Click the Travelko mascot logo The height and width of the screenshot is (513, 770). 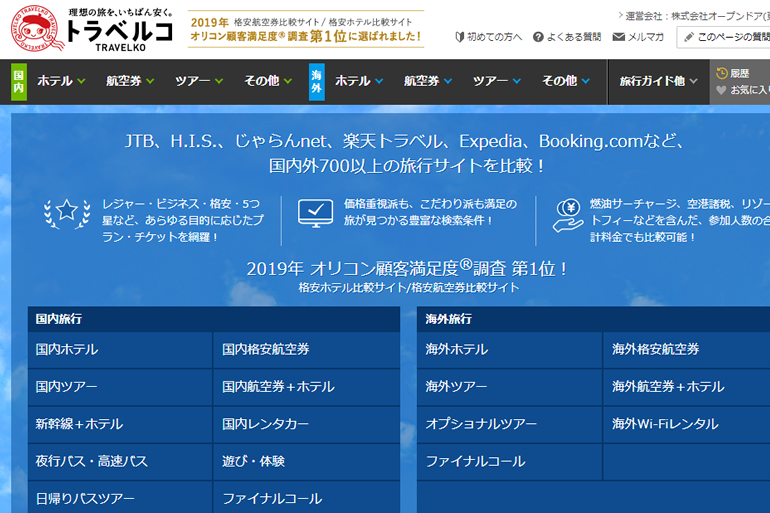tap(37, 28)
